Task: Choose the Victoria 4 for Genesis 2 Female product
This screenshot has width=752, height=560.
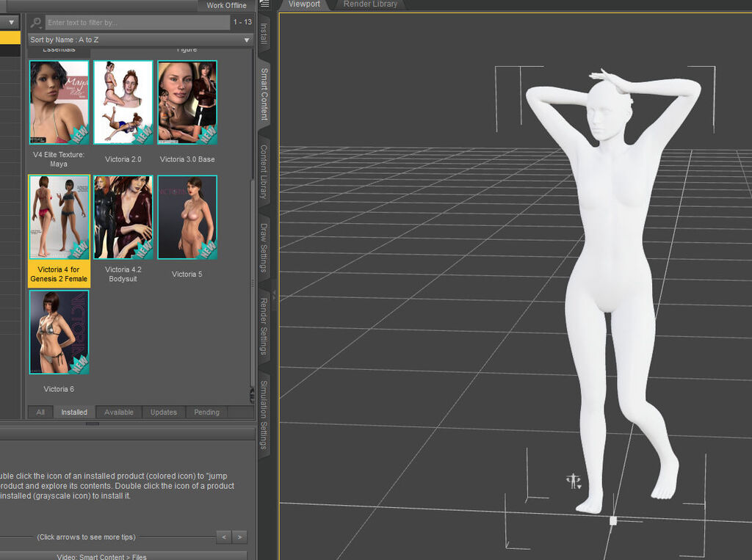Action: (x=59, y=217)
